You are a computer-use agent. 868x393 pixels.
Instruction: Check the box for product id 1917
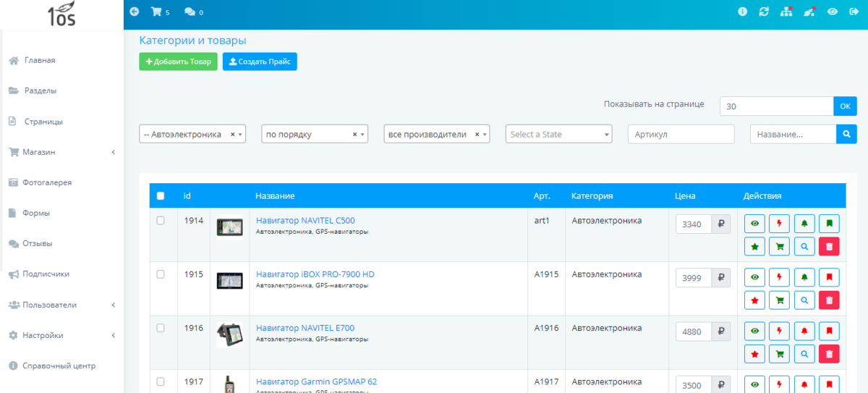click(161, 381)
